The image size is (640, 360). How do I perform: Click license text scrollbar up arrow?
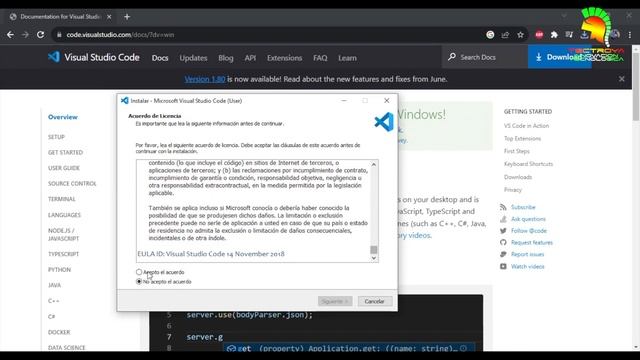tap(373, 164)
